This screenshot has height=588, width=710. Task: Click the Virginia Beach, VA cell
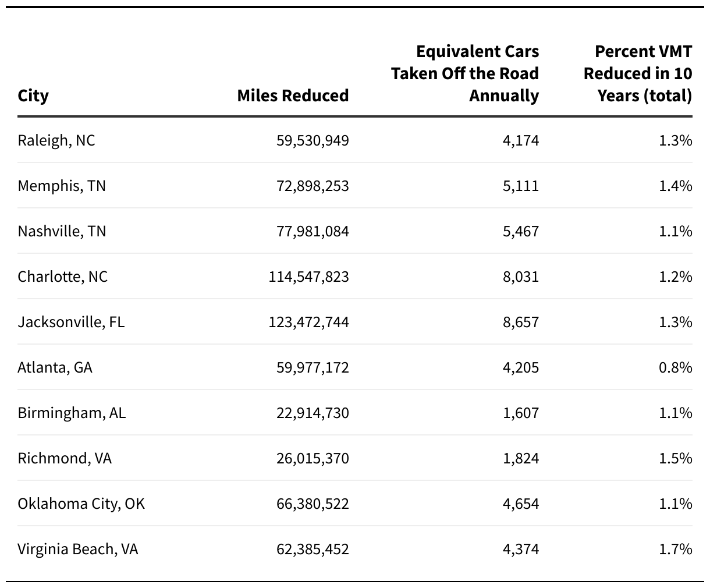pos(78,549)
